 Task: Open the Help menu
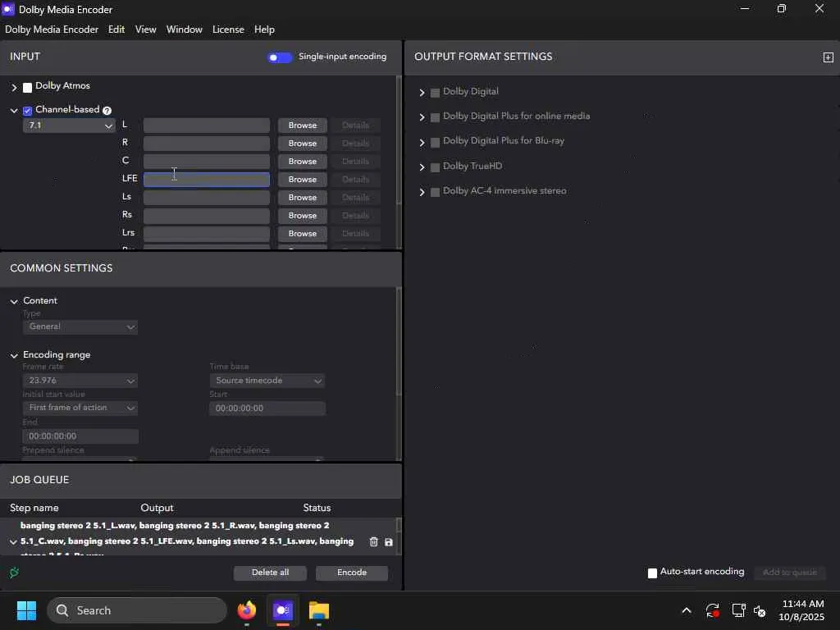pyautogui.click(x=264, y=30)
